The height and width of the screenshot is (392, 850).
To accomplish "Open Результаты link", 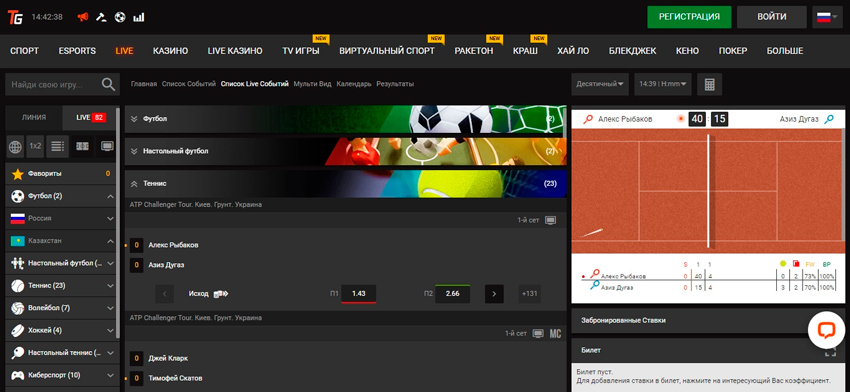I will tap(395, 84).
